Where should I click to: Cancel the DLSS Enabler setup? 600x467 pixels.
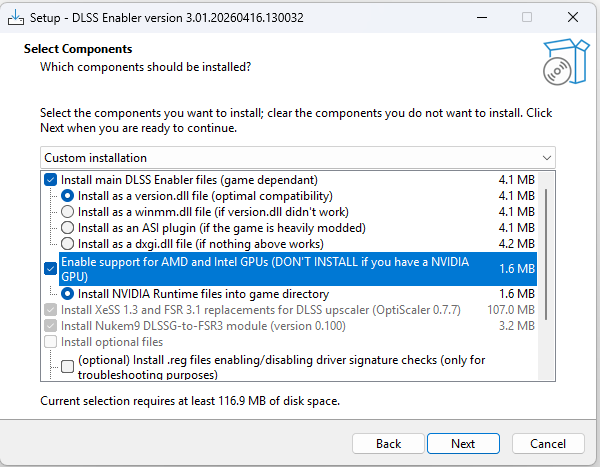click(x=548, y=443)
